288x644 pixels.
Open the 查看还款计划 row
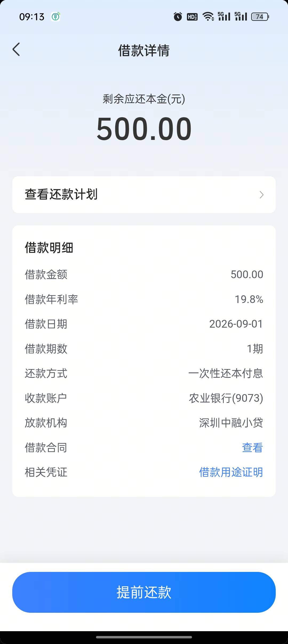[x=144, y=194]
